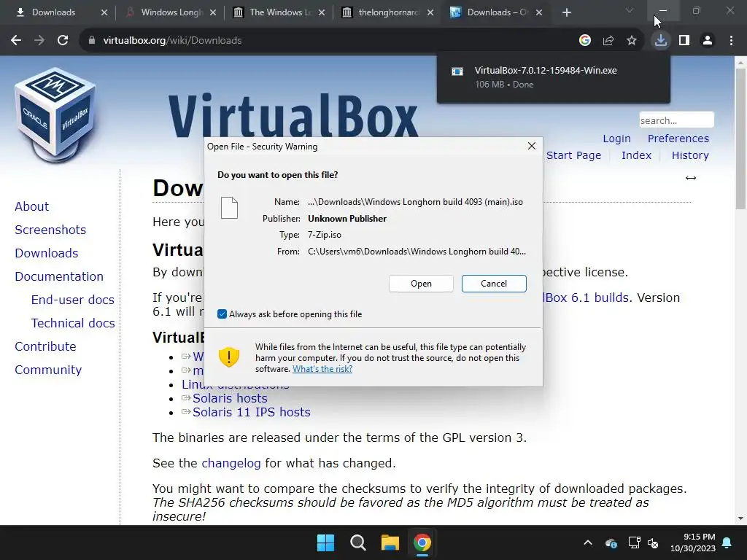This screenshot has width=747, height=560.
Task: Open the Downloads sidebar link
Action: click(x=47, y=253)
